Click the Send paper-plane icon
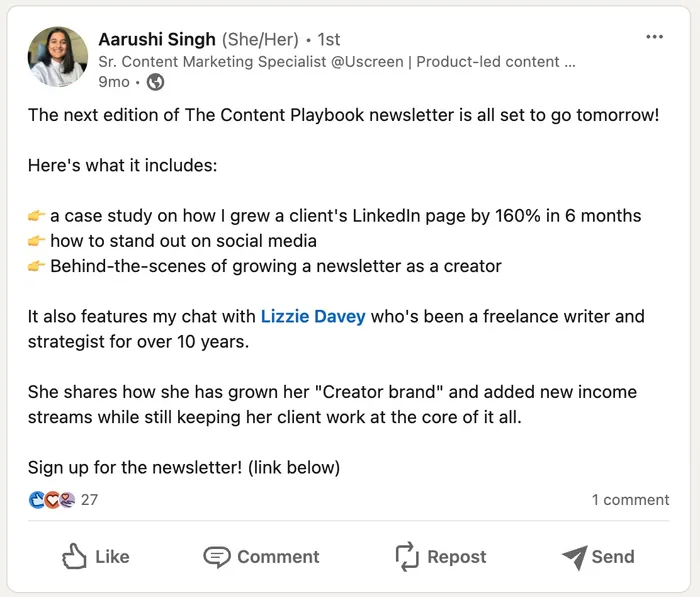The image size is (700, 597). click(574, 557)
